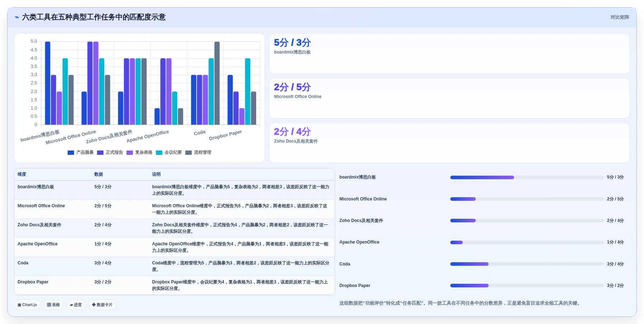644x324 pixels.
Task: Click the Dropbox Paper progress bar
Action: pos(527,286)
